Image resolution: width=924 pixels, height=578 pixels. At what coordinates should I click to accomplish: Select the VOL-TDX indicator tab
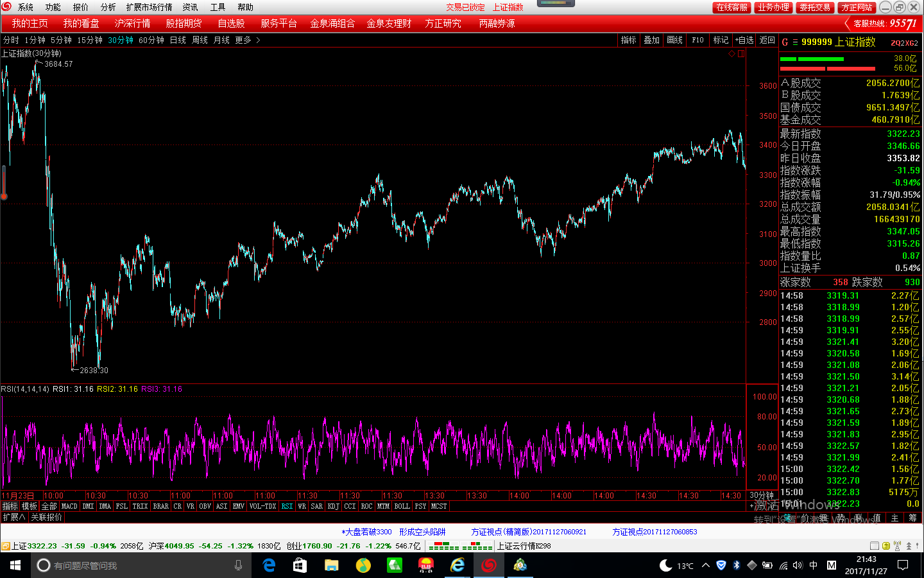click(262, 506)
